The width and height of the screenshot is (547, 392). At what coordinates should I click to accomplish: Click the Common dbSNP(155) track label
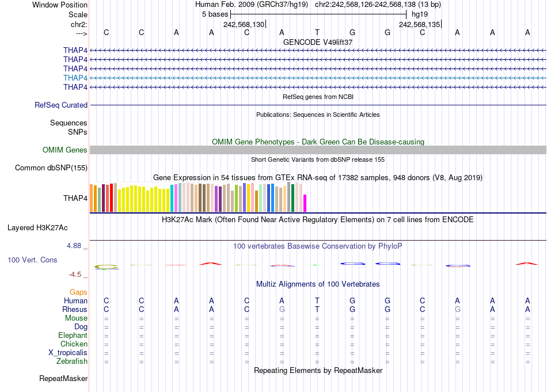[x=51, y=168]
